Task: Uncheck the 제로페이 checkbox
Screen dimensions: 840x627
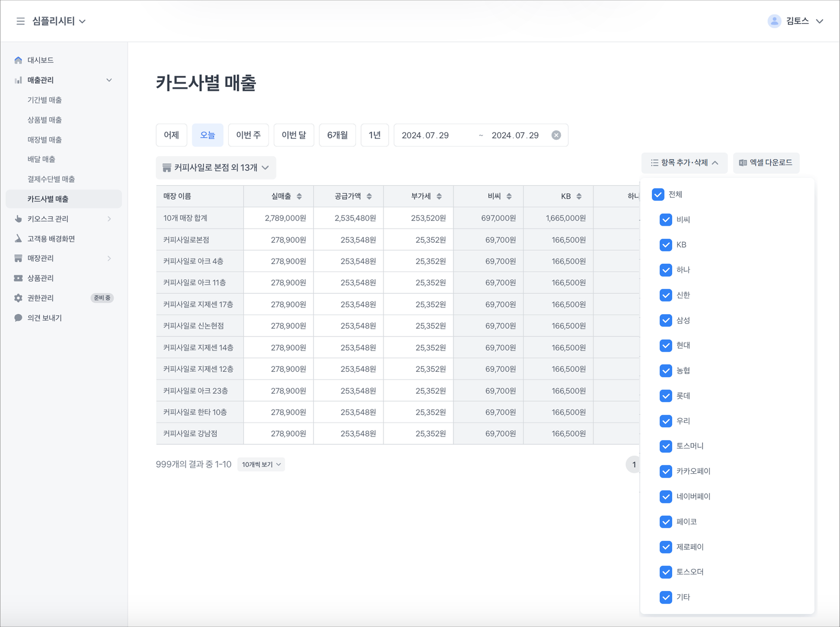Action: click(x=666, y=547)
